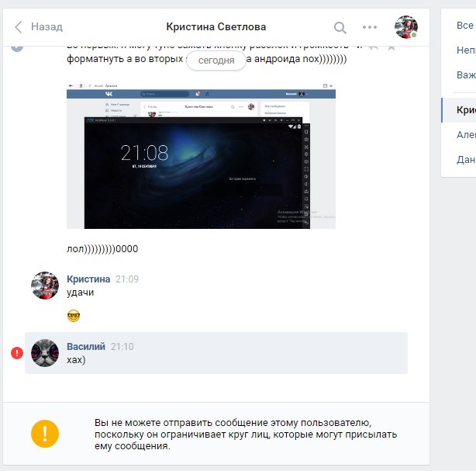Image resolution: width=476 pixels, height=471 pixels.
Task: Click the сегодня date pill
Action: 216,60
